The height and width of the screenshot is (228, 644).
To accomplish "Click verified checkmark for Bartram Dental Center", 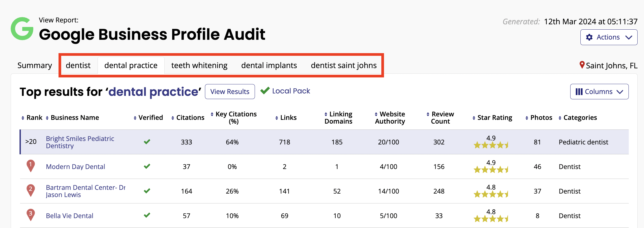I will pos(147,191).
